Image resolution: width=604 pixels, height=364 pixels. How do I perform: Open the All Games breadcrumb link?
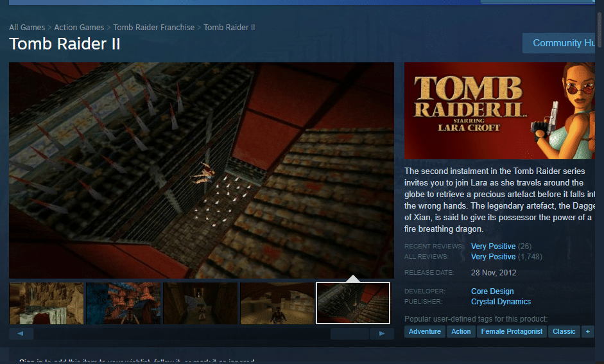point(27,28)
